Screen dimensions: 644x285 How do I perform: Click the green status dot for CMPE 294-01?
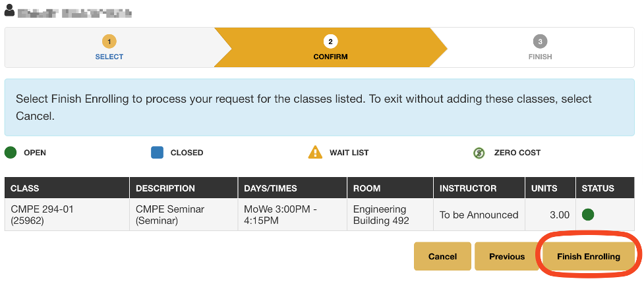(588, 215)
